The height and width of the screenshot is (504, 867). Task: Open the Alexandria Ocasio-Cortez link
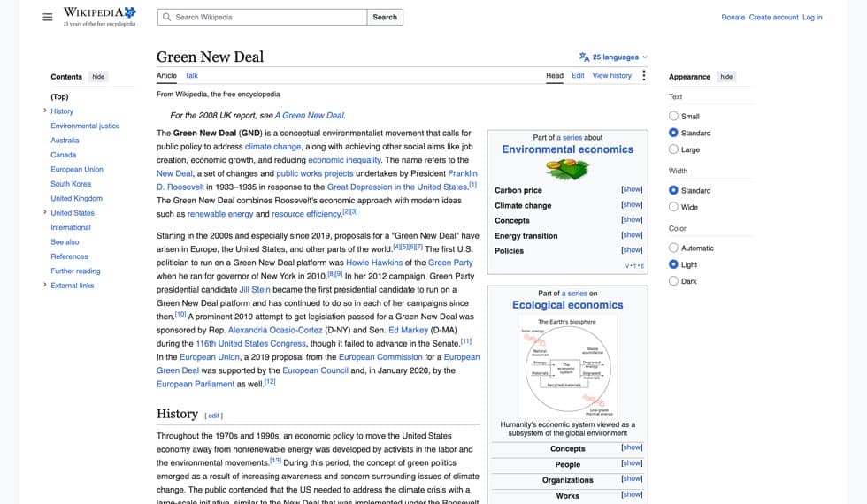tap(275, 330)
